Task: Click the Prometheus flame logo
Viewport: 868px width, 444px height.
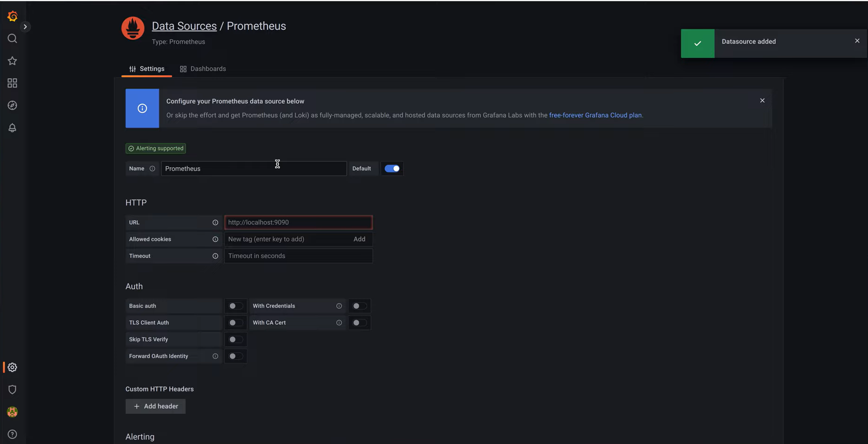Action: 133,28
